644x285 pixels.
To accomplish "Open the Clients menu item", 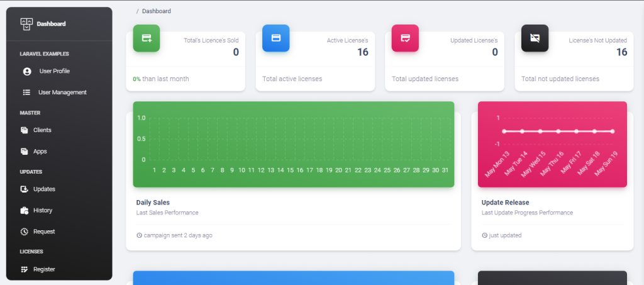I will point(42,130).
